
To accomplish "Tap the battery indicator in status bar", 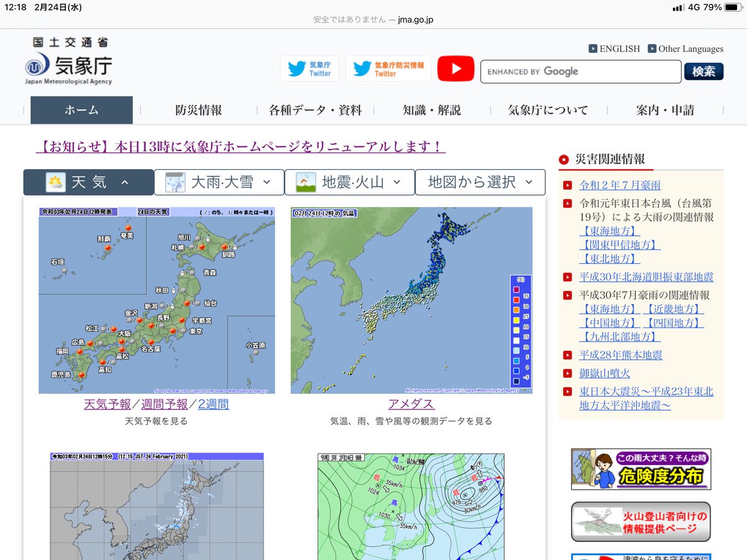I will (732, 7).
